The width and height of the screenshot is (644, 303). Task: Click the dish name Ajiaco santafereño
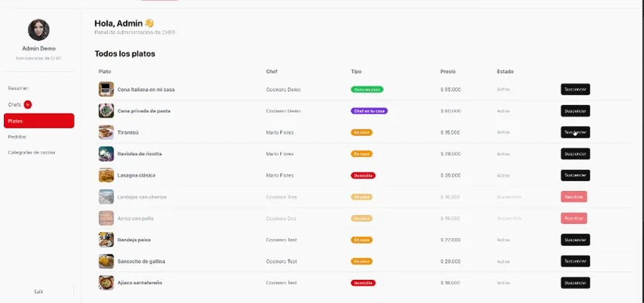pyautogui.click(x=139, y=283)
